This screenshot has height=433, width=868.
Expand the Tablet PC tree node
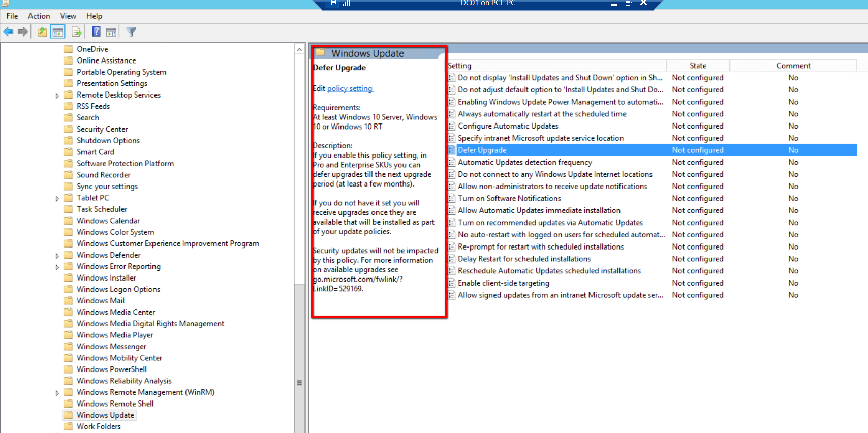(x=57, y=198)
